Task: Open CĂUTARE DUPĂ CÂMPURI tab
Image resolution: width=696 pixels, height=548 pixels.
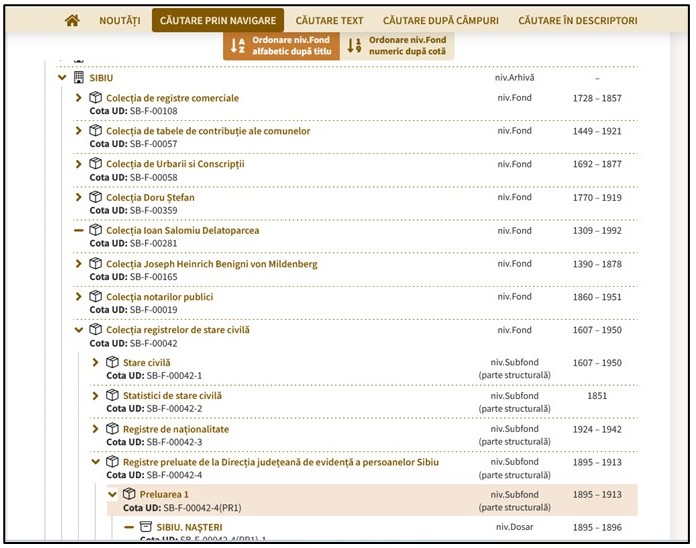Action: pos(441,20)
